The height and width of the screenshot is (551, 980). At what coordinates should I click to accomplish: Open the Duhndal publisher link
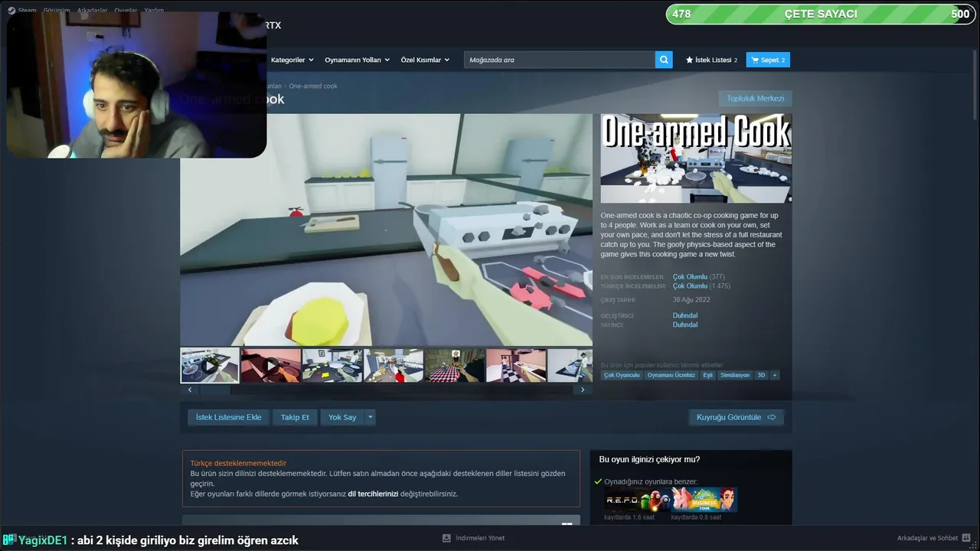point(685,324)
